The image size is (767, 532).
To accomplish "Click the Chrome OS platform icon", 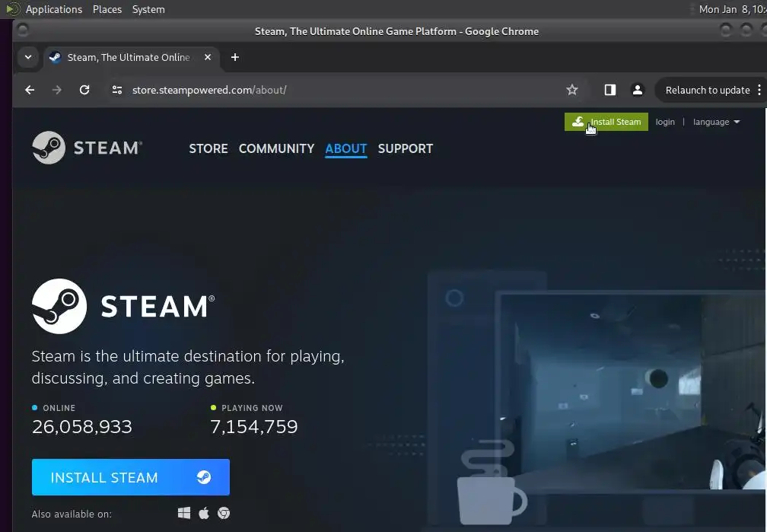I will pyautogui.click(x=224, y=513).
